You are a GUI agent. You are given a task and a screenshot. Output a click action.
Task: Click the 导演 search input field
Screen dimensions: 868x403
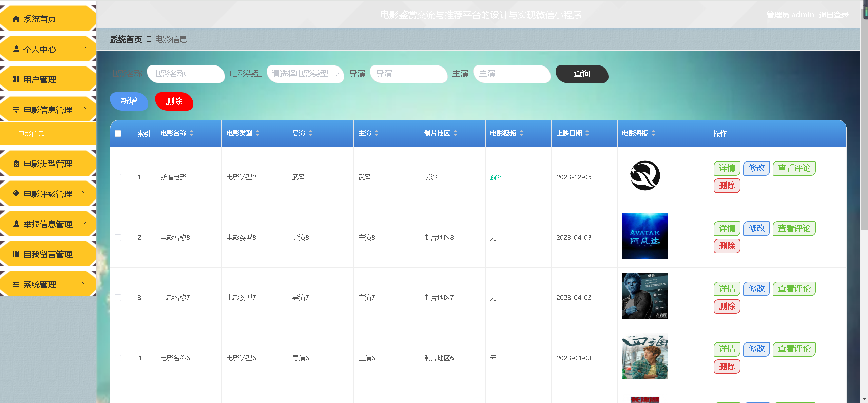click(x=408, y=74)
